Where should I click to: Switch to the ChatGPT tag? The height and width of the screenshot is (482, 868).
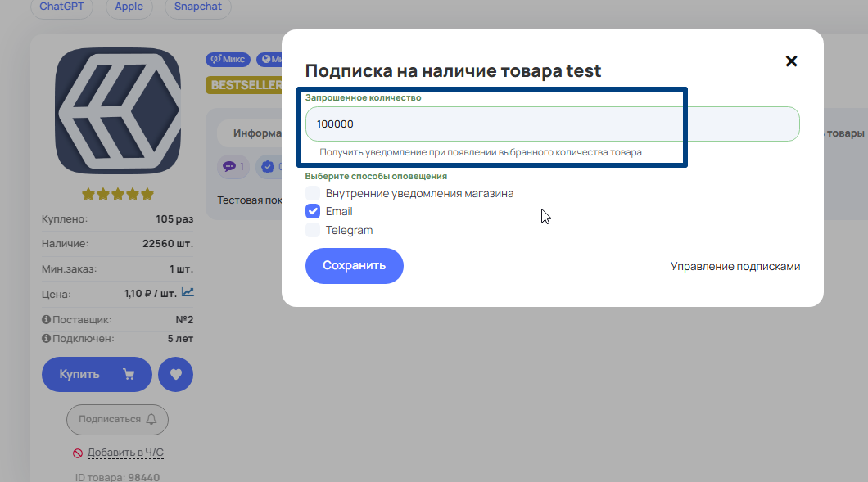click(x=61, y=7)
